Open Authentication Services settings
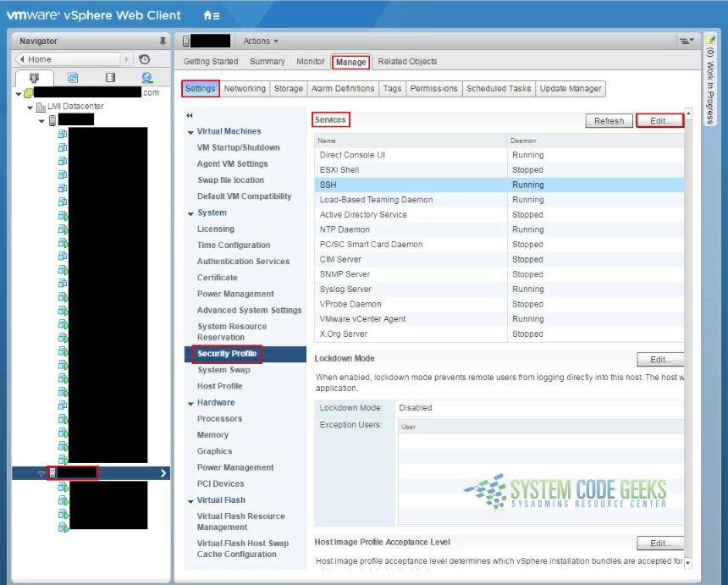The width and height of the screenshot is (728, 585). click(x=243, y=262)
